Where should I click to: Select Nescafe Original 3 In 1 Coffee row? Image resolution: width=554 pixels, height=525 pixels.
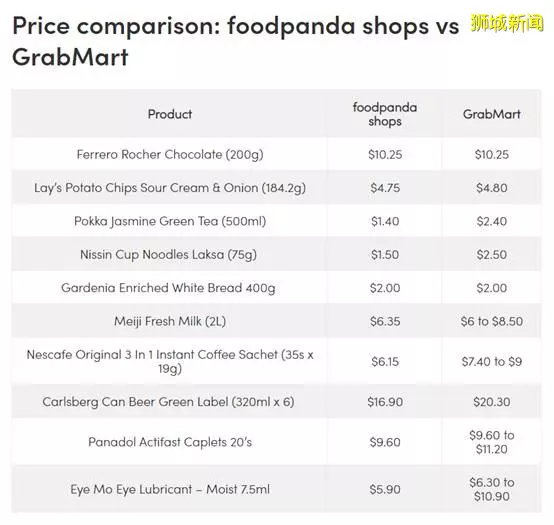tap(276, 361)
